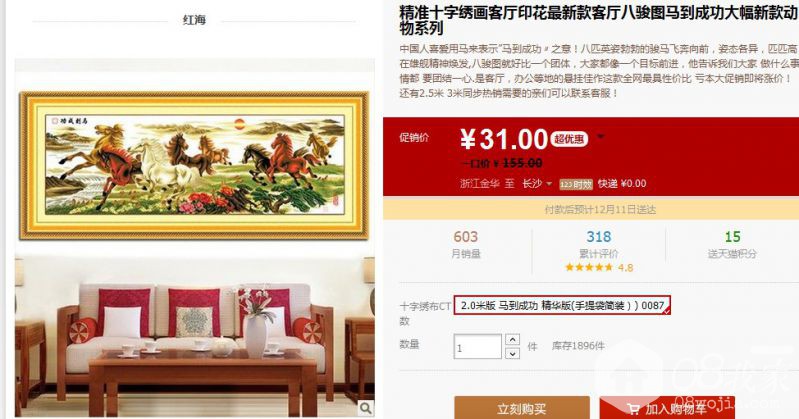Click the 红海 shop name heading
The image size is (799, 419).
(194, 20)
